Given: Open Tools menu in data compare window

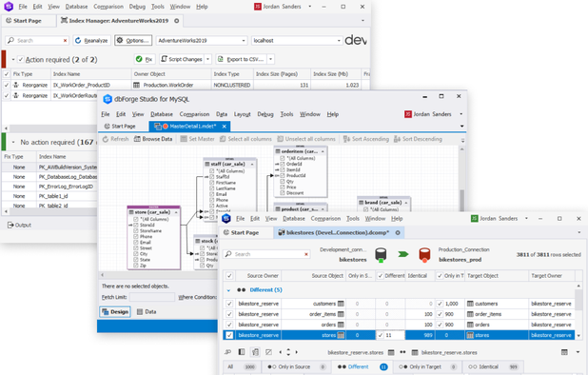Looking at the screenshot, I should coord(353,219).
